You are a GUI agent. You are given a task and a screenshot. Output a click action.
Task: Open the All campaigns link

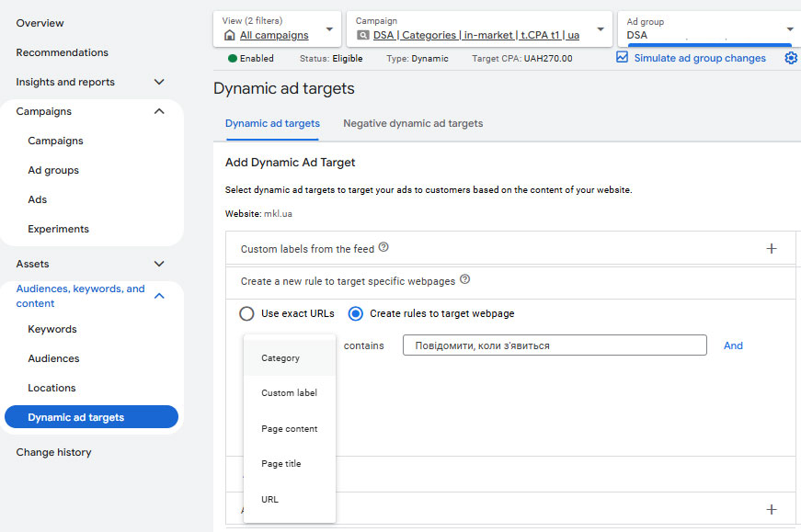click(274, 36)
